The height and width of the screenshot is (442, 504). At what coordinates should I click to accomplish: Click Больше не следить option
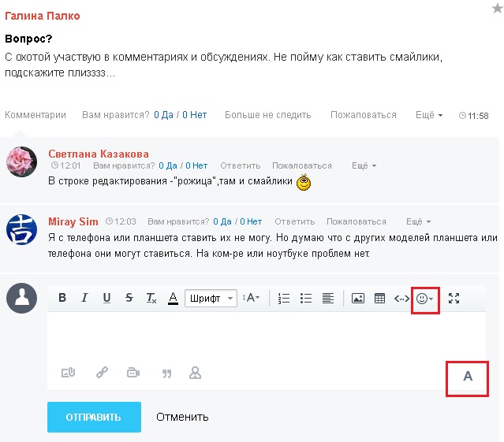point(267,115)
